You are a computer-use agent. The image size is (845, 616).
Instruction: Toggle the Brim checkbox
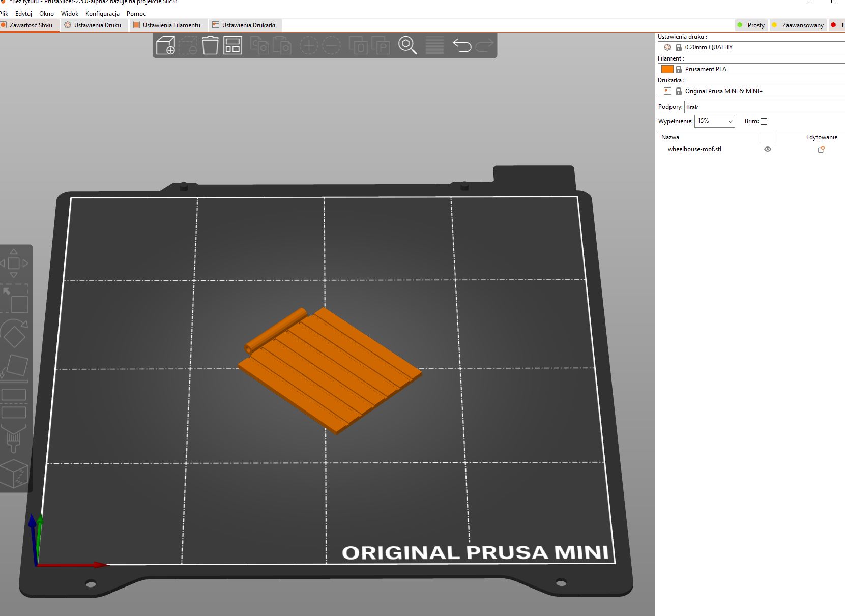764,121
